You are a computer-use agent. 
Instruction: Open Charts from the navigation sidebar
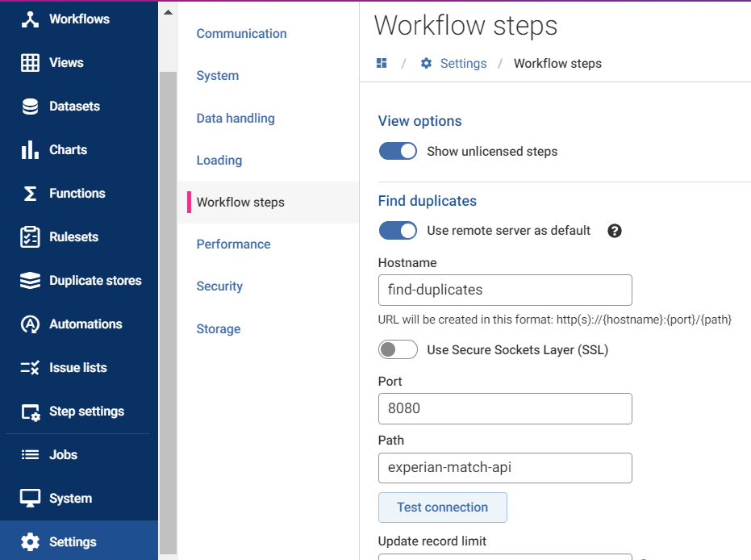68,149
